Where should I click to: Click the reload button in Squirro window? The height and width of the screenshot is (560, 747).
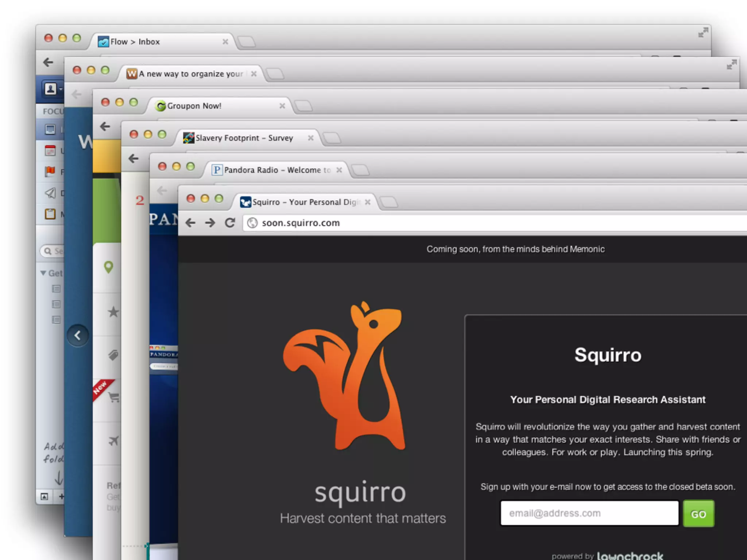[x=230, y=223]
